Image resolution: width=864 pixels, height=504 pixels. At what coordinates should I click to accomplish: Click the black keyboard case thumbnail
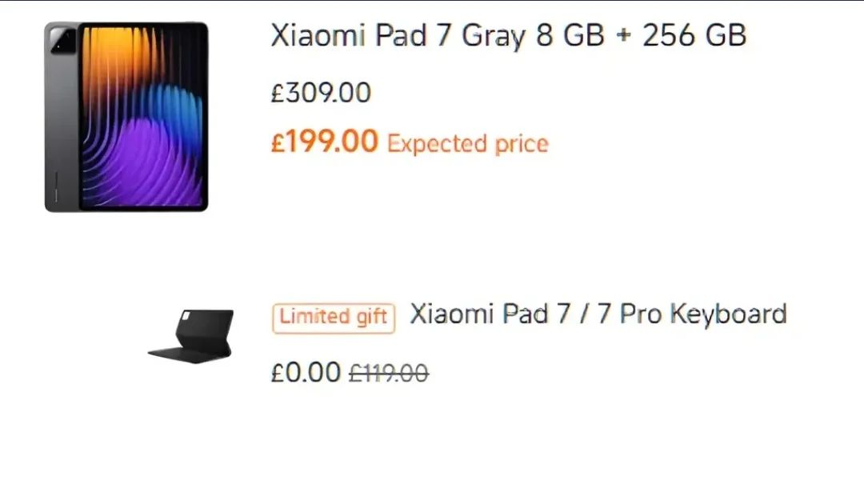(x=191, y=335)
